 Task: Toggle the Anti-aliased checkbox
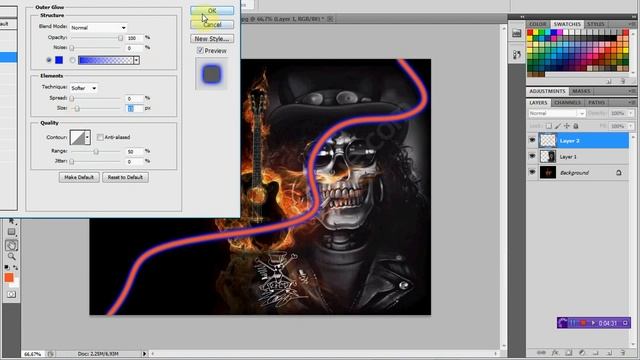(100, 137)
